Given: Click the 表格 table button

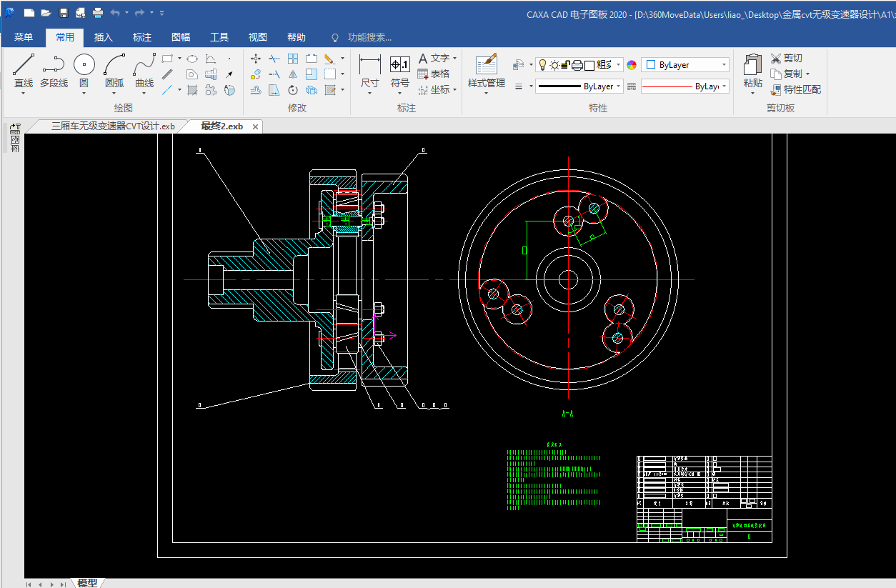Looking at the screenshot, I should [x=434, y=74].
